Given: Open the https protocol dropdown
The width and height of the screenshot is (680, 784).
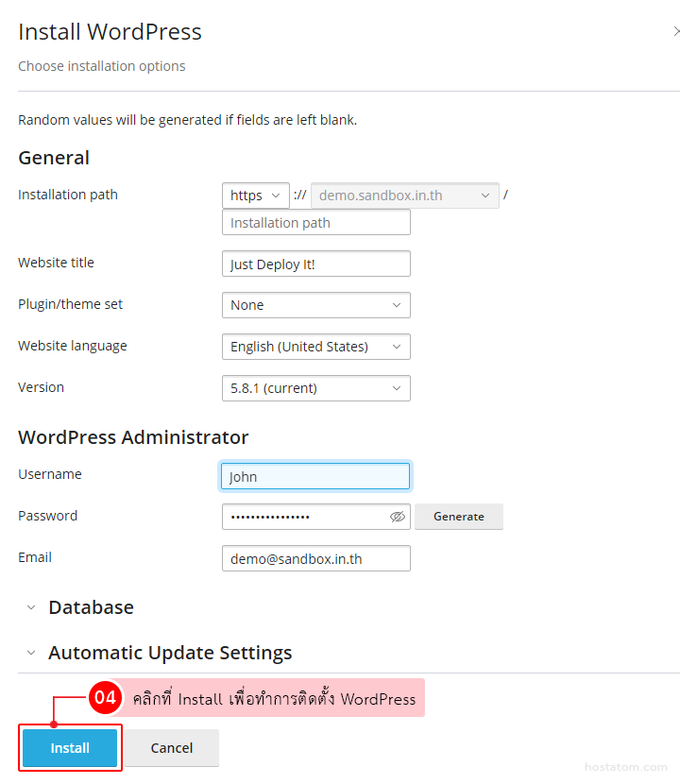Looking at the screenshot, I should tap(256, 196).
